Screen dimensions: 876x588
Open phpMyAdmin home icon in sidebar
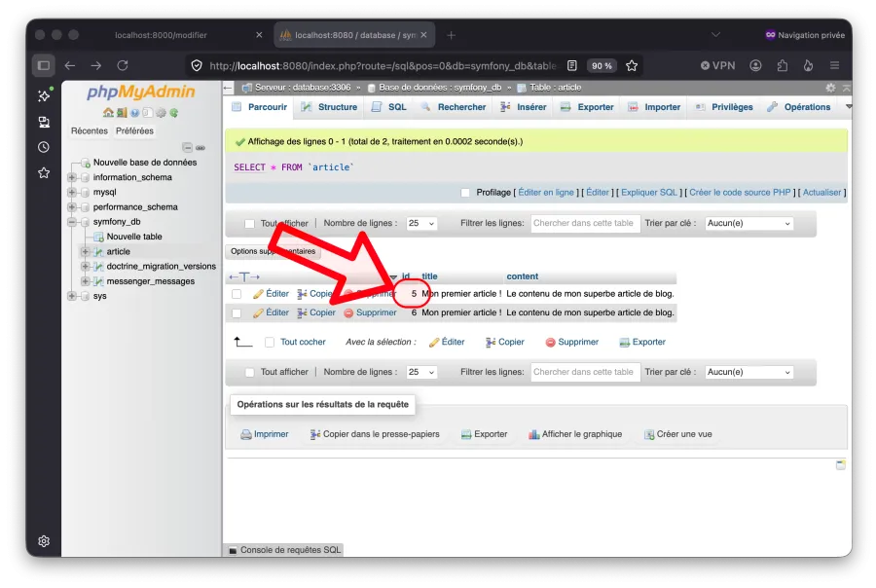point(108,113)
